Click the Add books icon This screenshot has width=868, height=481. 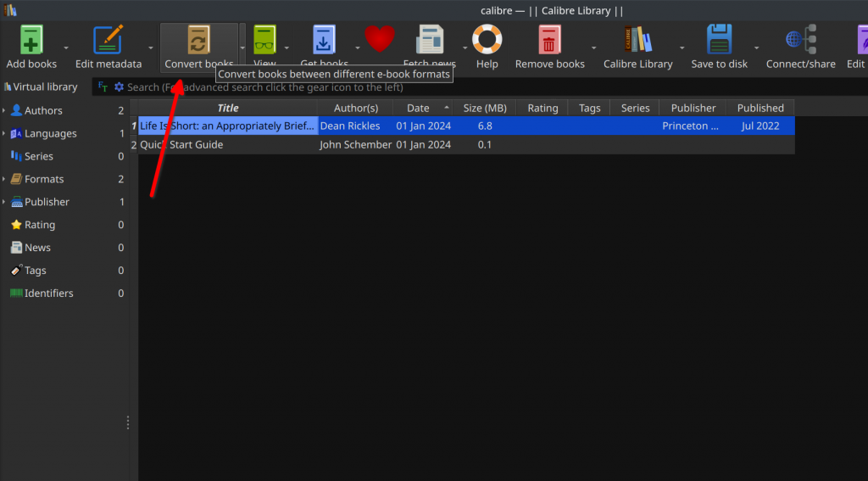pos(31,39)
